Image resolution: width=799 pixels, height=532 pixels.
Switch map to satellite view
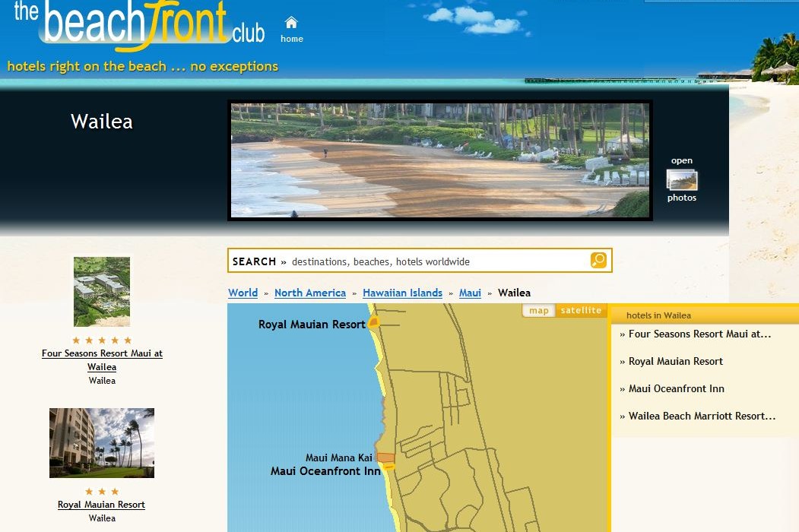pos(582,310)
